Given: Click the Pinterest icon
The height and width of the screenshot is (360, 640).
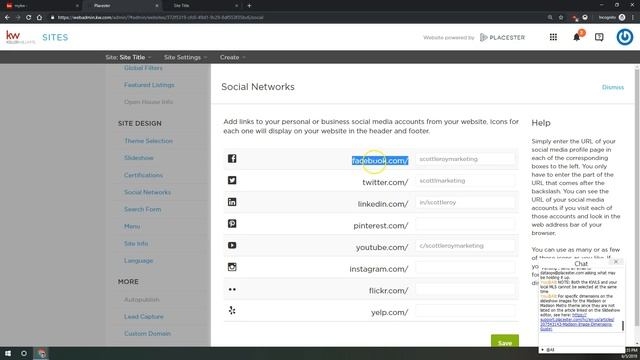Looking at the screenshot, I should click(x=232, y=223).
